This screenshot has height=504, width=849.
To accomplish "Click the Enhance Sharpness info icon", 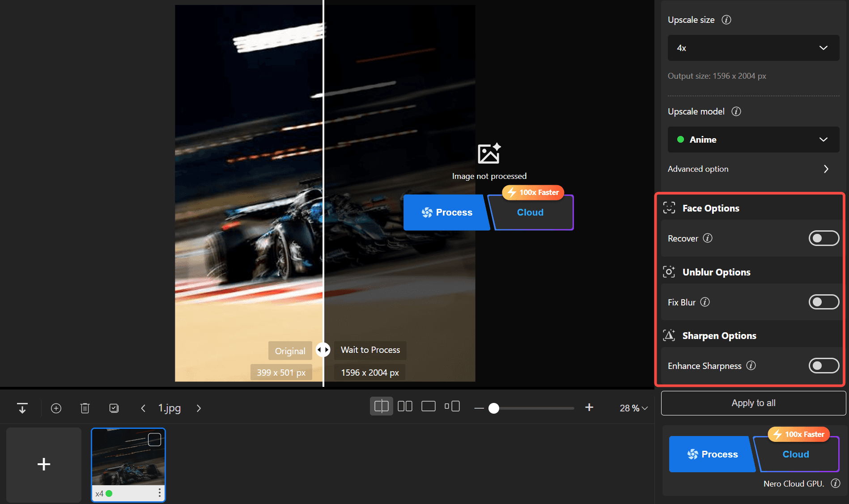I will coord(751,365).
